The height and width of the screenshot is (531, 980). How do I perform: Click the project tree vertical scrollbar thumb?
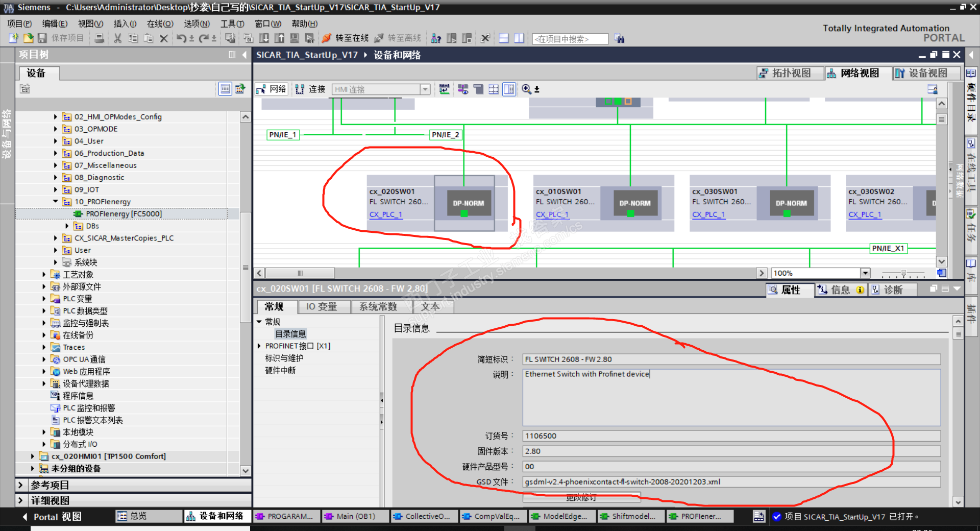coord(246,268)
